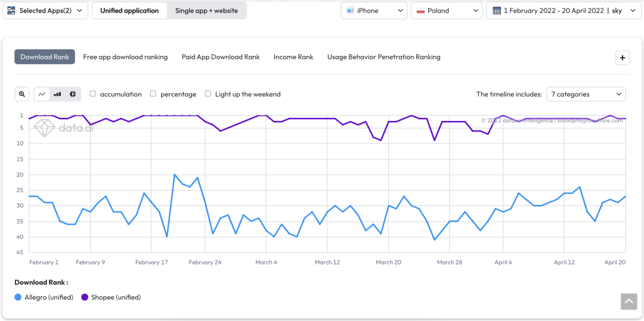This screenshot has height=321, width=644.
Task: Click the Selected Apps grid icon
Action: (11, 11)
